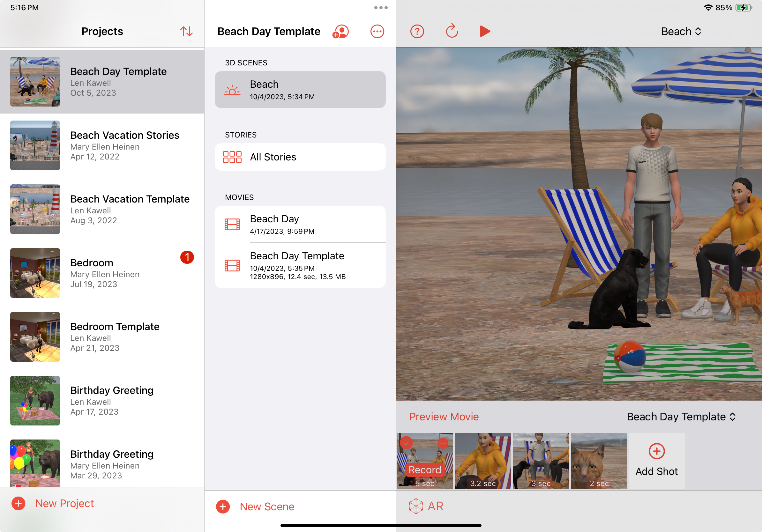Open the Beach scene selector dropdown
The width and height of the screenshot is (762, 532).
pos(681,31)
